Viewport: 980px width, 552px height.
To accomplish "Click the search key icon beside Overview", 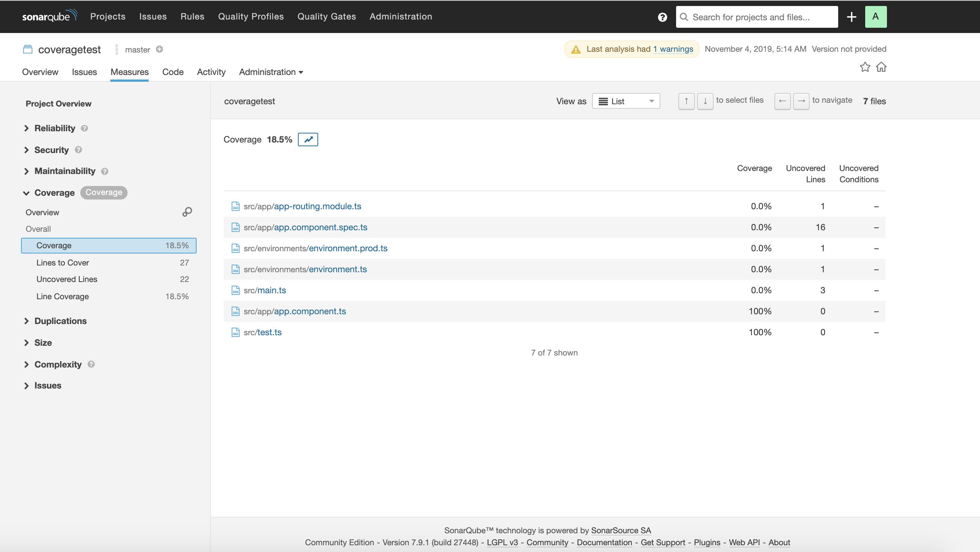I will tap(187, 212).
